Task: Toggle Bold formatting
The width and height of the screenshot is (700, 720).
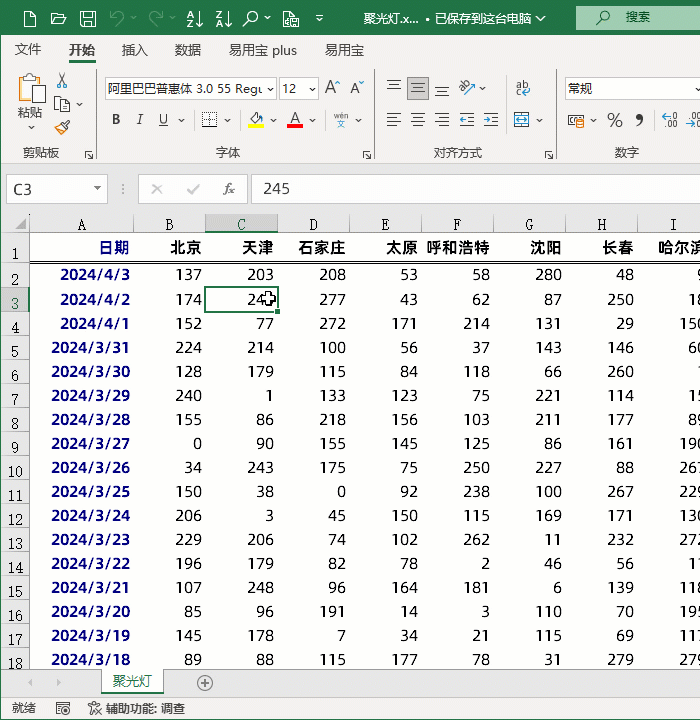Action: click(x=116, y=119)
